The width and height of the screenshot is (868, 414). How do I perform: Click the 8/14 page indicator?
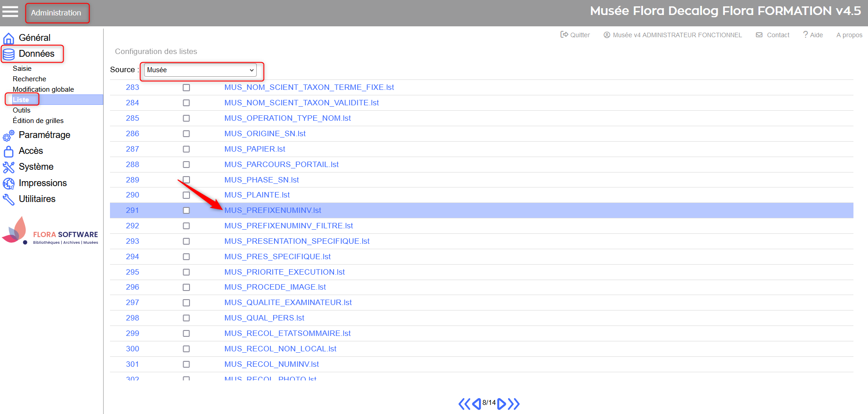[489, 403]
